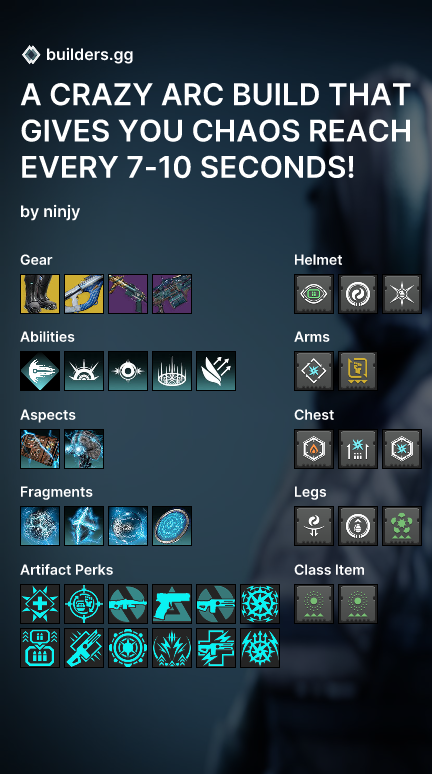Click the second class item mod icon
This screenshot has height=774, width=432.
(x=358, y=604)
